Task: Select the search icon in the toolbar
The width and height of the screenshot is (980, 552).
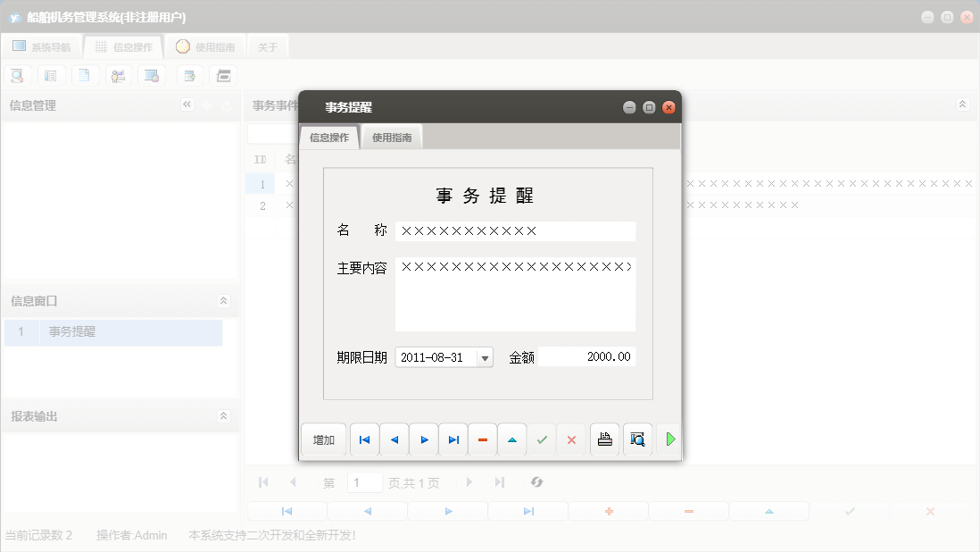Action: click(x=17, y=75)
